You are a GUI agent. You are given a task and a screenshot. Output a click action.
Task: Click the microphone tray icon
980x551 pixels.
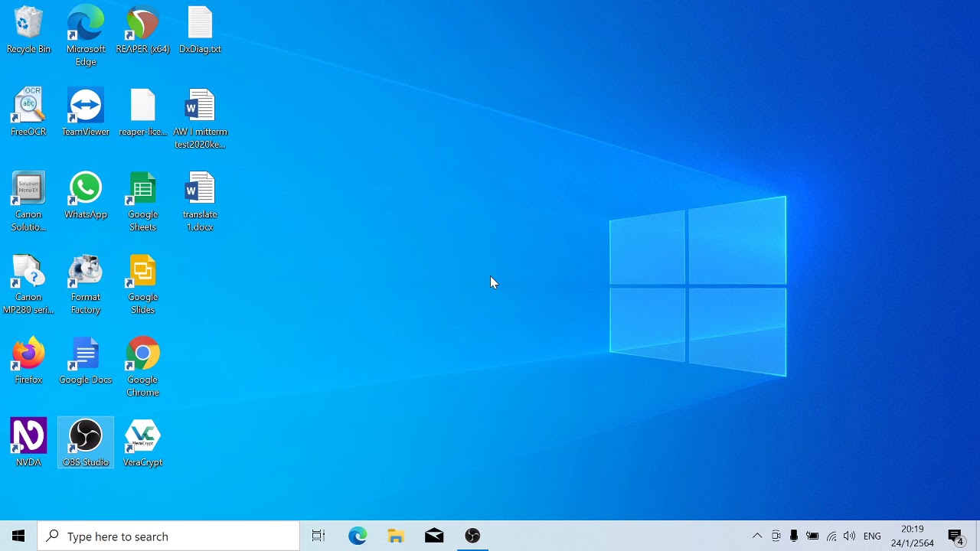point(794,536)
